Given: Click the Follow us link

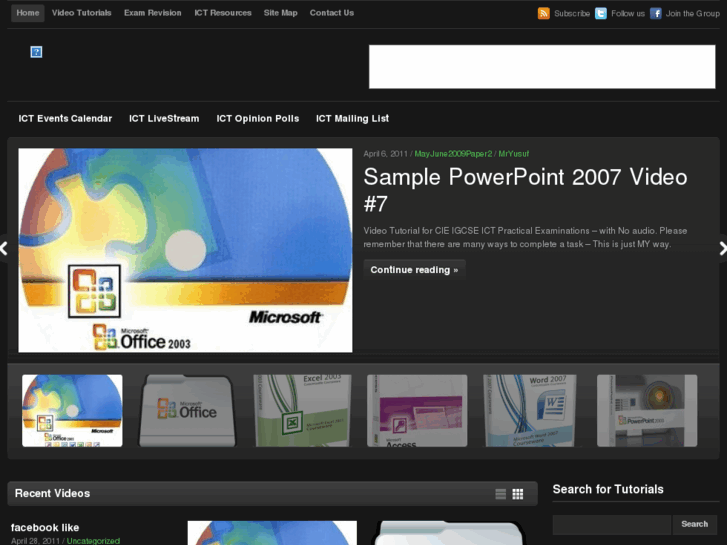Looking at the screenshot, I should pos(628,13).
